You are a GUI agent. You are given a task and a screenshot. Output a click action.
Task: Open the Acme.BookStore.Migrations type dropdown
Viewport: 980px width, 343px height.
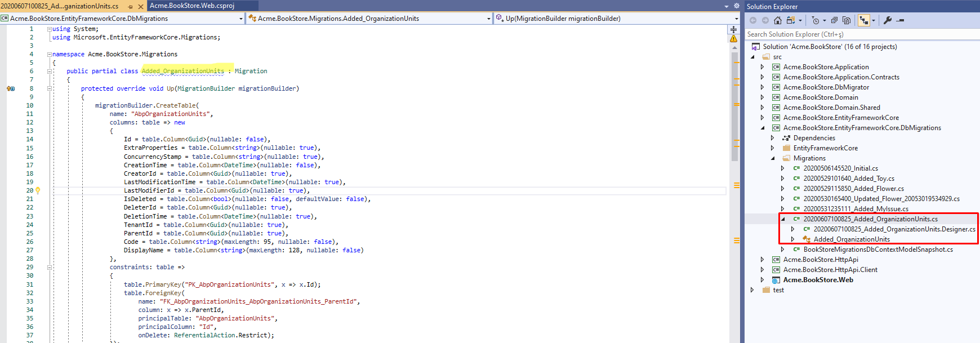[x=488, y=19]
